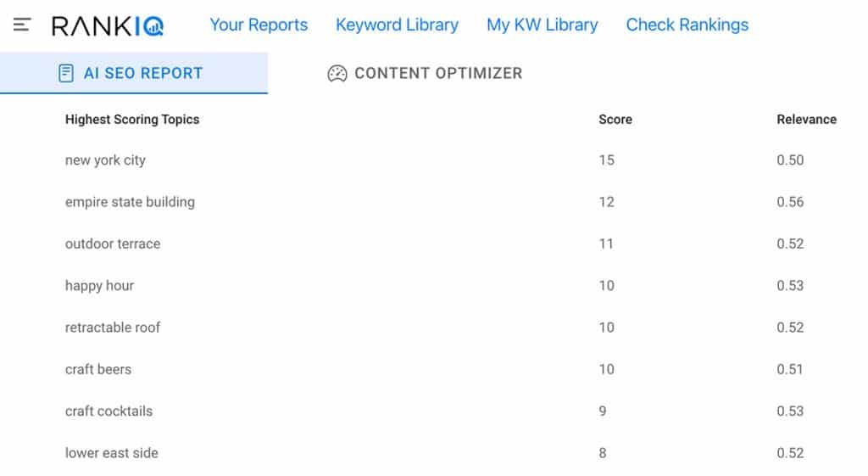Screen dimensions: 868x476
Task: Click the Content Optimizer gauge icon
Action: pyautogui.click(x=337, y=73)
